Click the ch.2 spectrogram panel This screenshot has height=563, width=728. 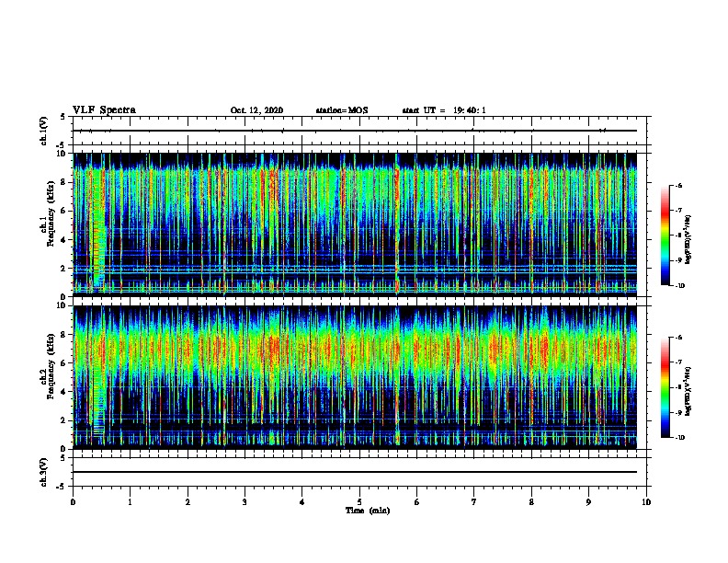point(355,377)
